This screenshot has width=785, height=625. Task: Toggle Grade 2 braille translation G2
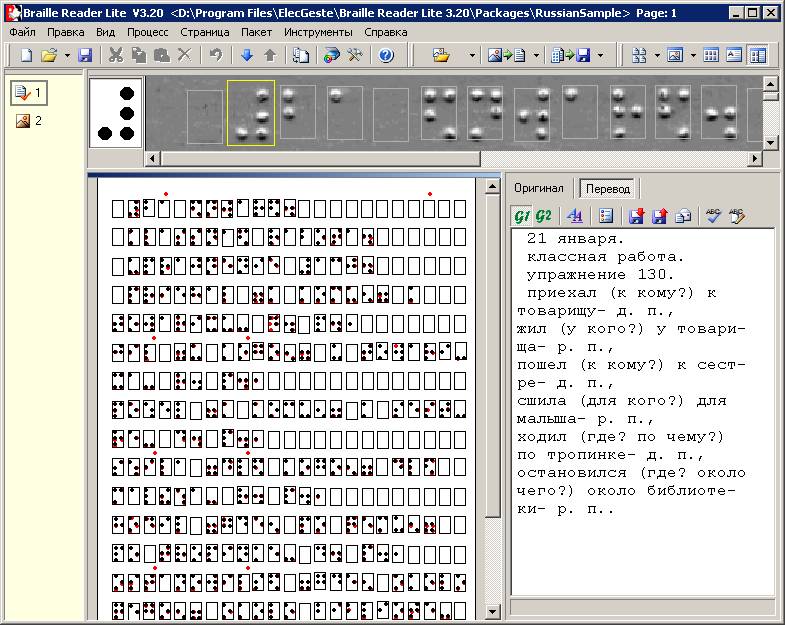[544, 216]
